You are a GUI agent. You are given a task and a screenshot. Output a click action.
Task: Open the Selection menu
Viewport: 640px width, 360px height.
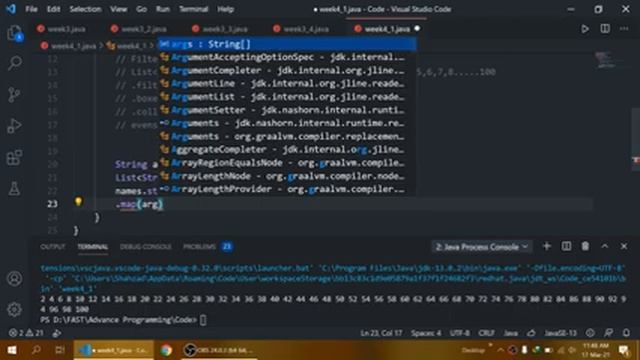point(85,9)
